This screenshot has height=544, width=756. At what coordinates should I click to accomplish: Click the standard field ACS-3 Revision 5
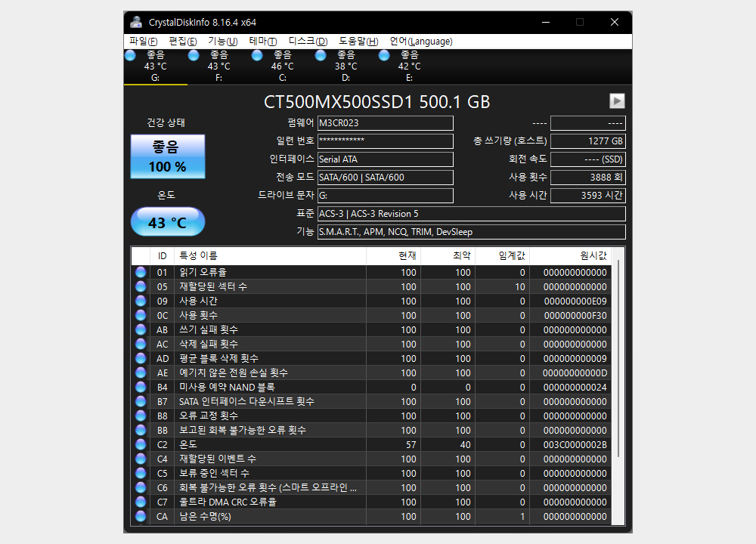[472, 214]
